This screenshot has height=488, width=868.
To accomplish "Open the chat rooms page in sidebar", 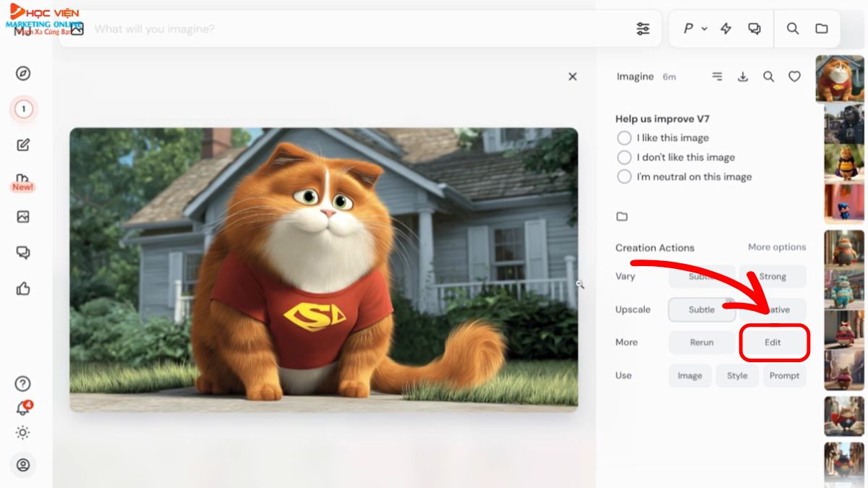I will point(23,253).
